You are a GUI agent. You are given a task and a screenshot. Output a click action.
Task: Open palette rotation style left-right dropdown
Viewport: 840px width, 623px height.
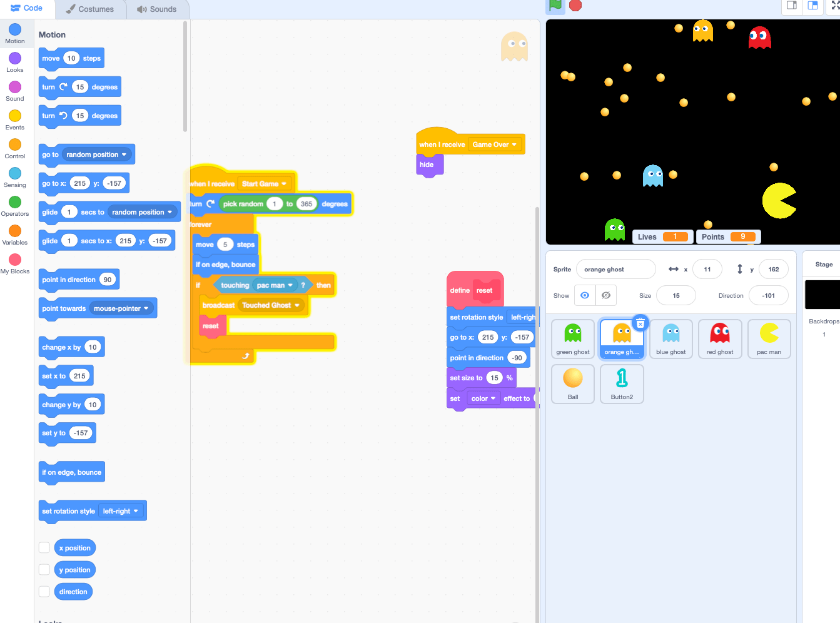[x=121, y=511]
